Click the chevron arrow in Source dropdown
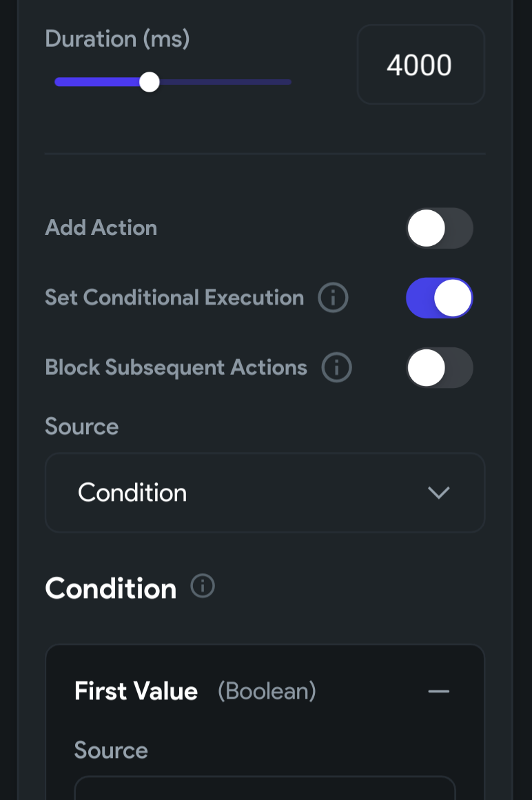Screen dimensions: 532x800 (x=438, y=493)
